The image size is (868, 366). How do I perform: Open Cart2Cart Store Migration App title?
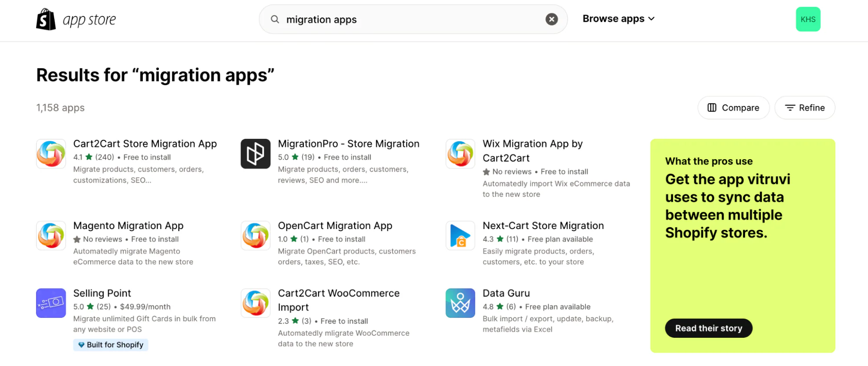coord(145,144)
